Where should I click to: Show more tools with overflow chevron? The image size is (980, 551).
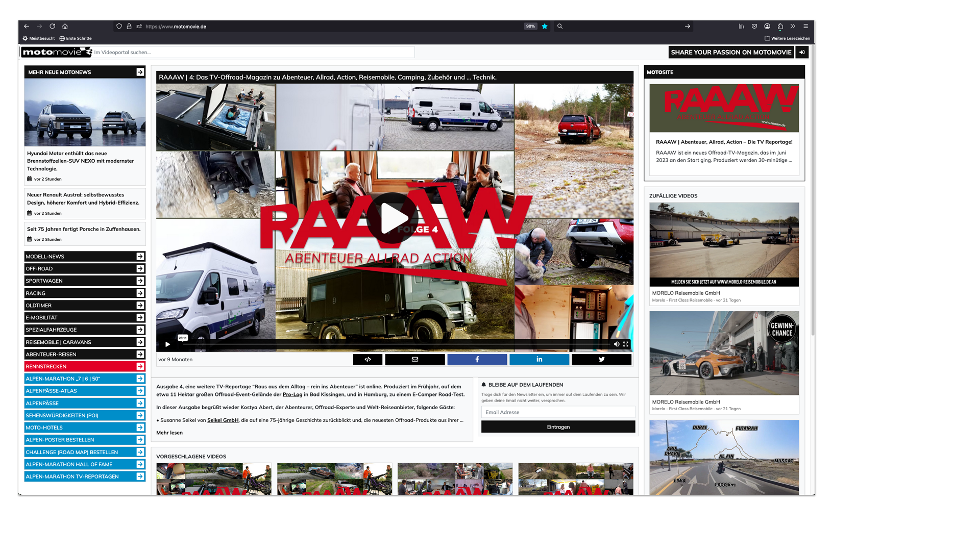click(x=793, y=27)
